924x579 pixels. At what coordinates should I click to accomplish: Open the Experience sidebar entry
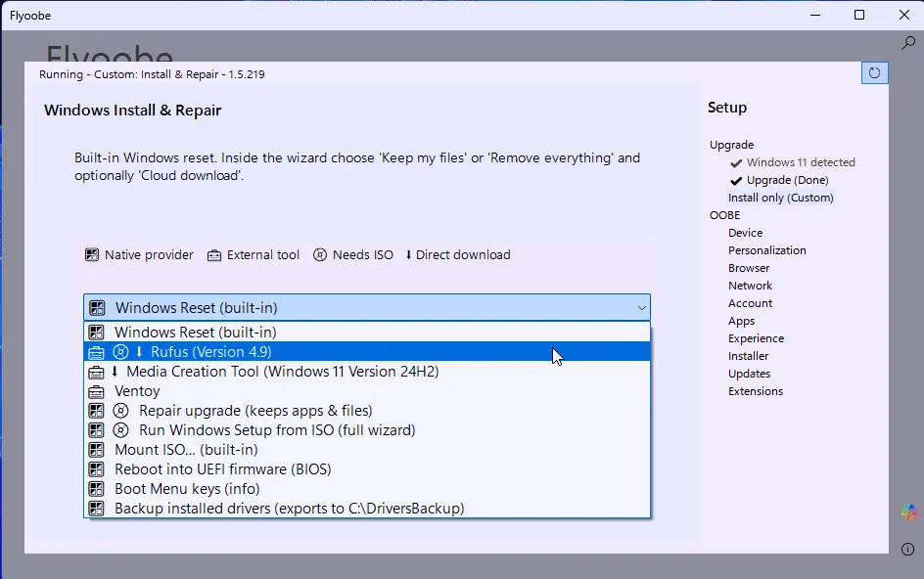[756, 338]
